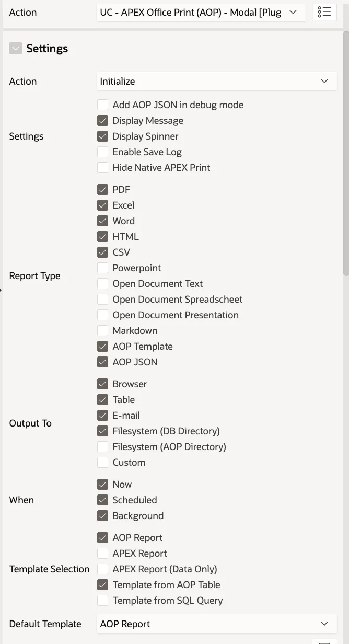
Task: Tick Hide Native APEX Print
Action: pyautogui.click(x=103, y=167)
